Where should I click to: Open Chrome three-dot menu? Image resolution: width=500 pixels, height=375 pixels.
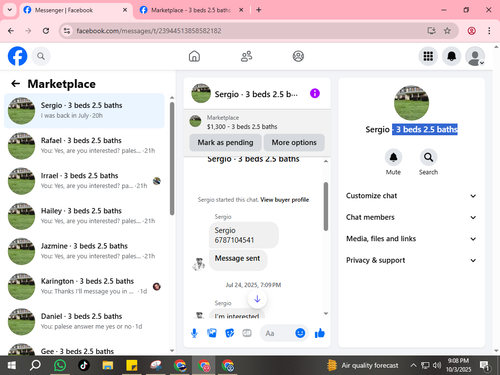[489, 31]
